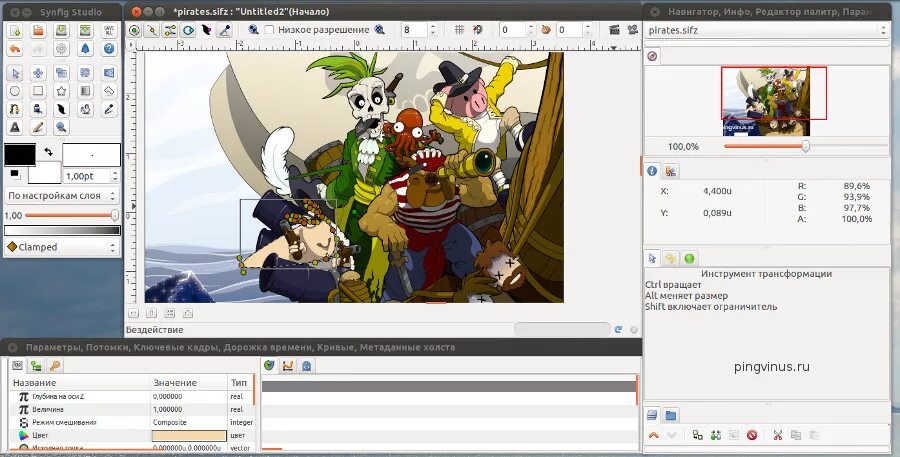This screenshot has width=900, height=457.
Task: Switch to the Layers tab icon
Action: pos(652,415)
